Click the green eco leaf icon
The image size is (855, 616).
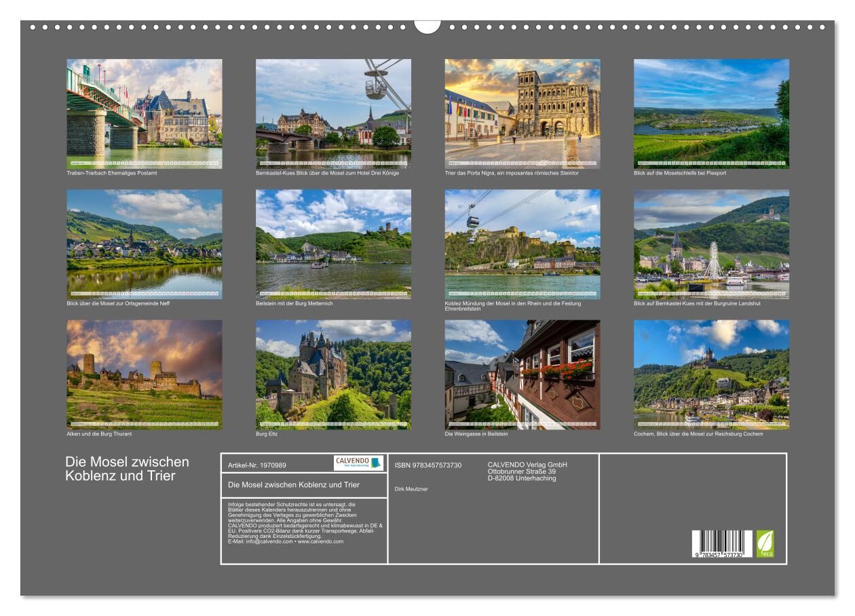click(x=765, y=543)
